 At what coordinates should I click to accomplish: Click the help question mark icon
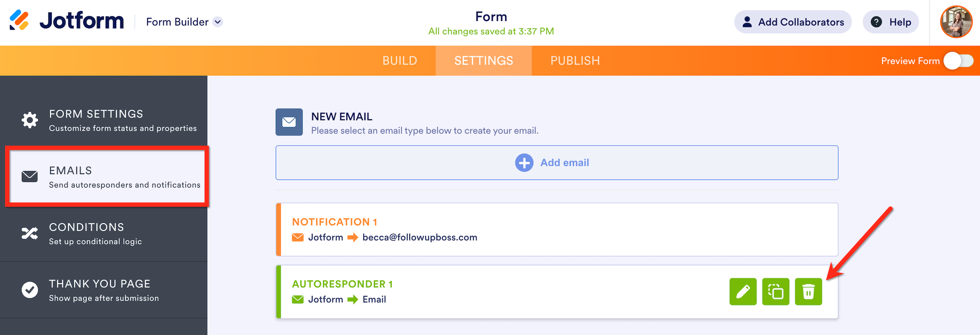[x=876, y=22]
